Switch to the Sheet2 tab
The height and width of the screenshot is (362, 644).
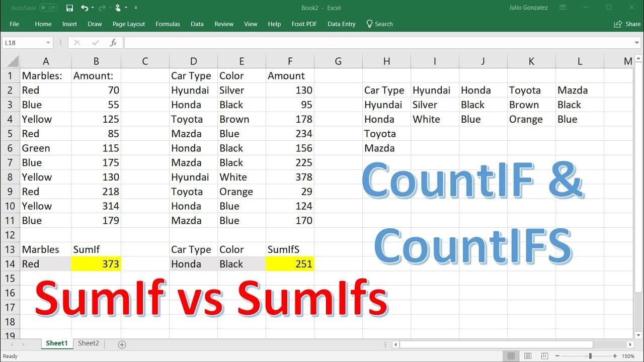click(x=89, y=343)
